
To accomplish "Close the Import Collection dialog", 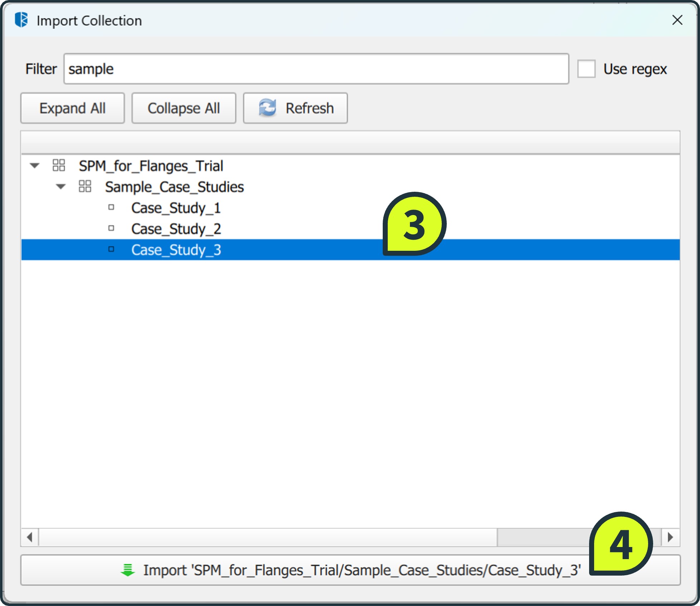I will pyautogui.click(x=677, y=20).
